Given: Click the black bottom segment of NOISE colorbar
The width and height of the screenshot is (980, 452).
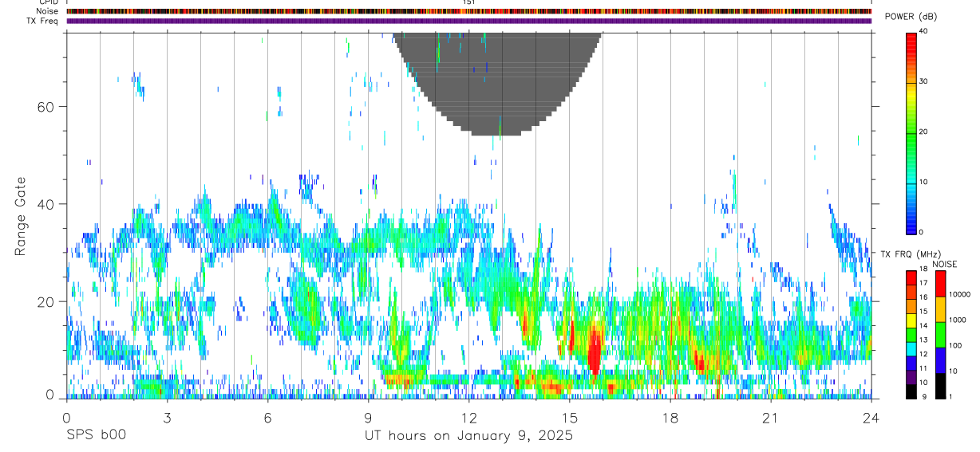Looking at the screenshot, I should click(940, 386).
